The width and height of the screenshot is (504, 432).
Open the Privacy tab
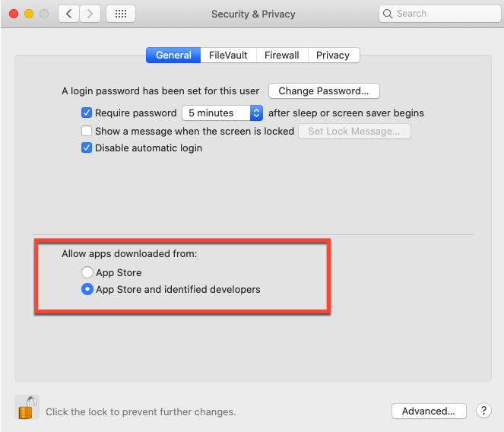(x=333, y=55)
